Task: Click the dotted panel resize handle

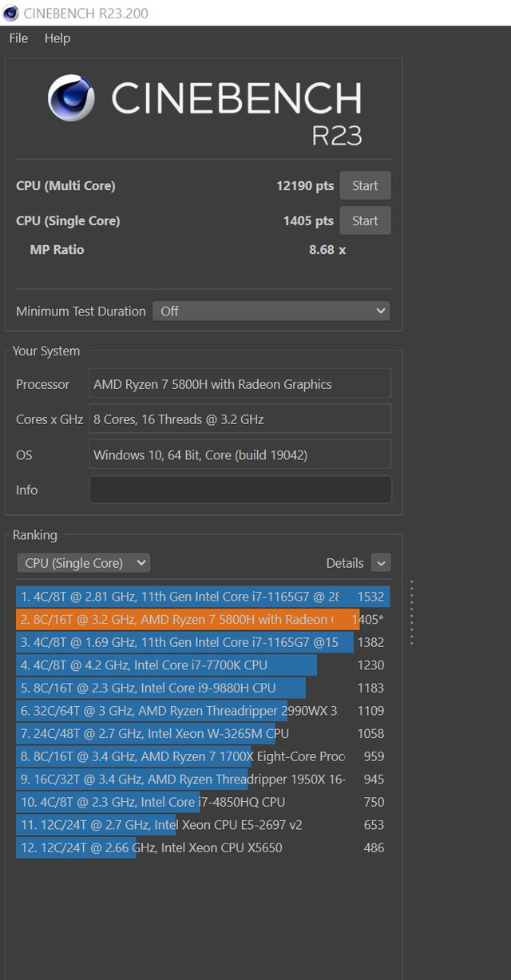Action: [x=412, y=612]
